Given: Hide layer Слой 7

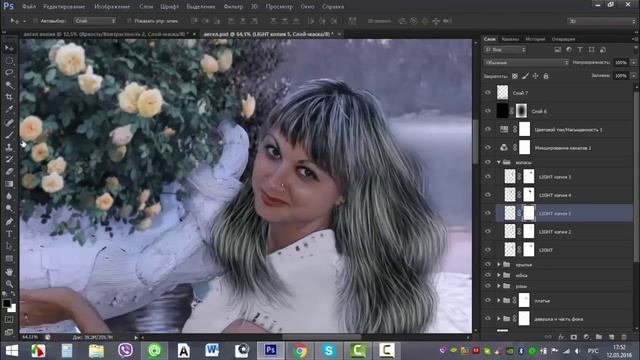Looking at the screenshot, I should coord(488,93).
